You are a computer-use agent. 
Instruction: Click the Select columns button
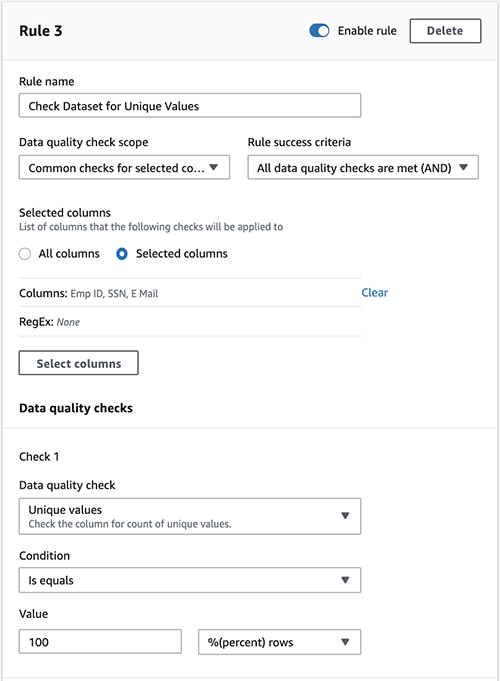pyautogui.click(x=79, y=363)
